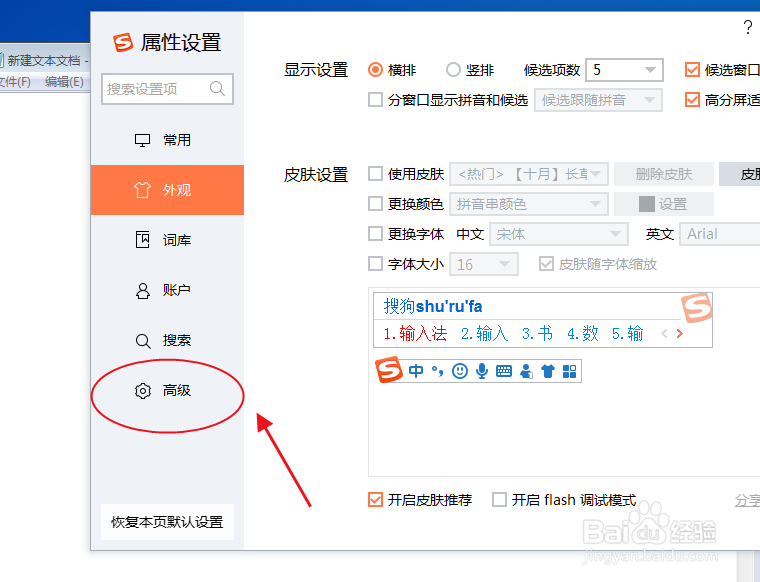760x582 pixels.
Task: Toggle the 候选窗口 checkbox at top right
Action: 692,70
